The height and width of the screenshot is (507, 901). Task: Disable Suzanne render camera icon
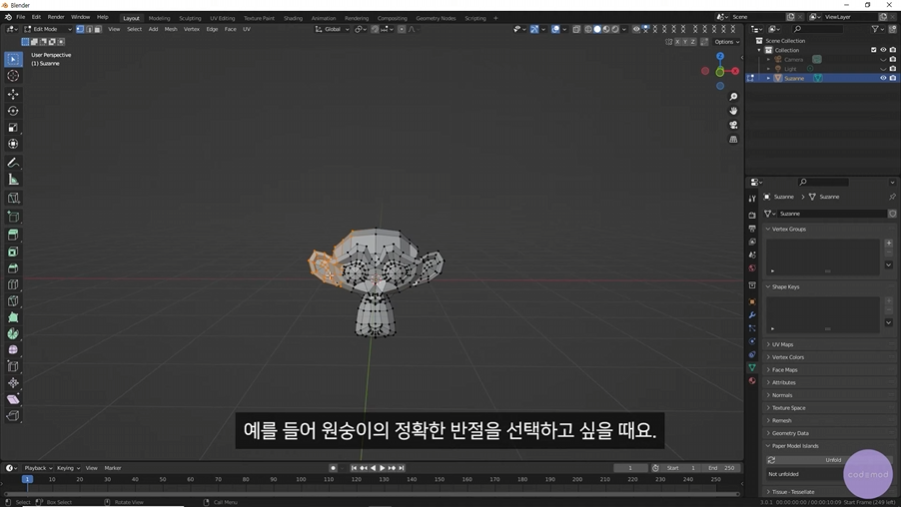pos(892,78)
